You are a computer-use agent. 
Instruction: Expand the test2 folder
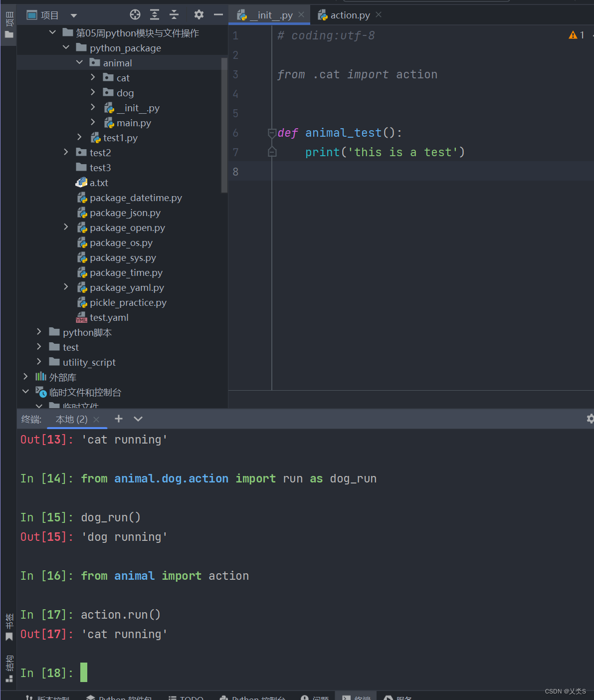(66, 152)
